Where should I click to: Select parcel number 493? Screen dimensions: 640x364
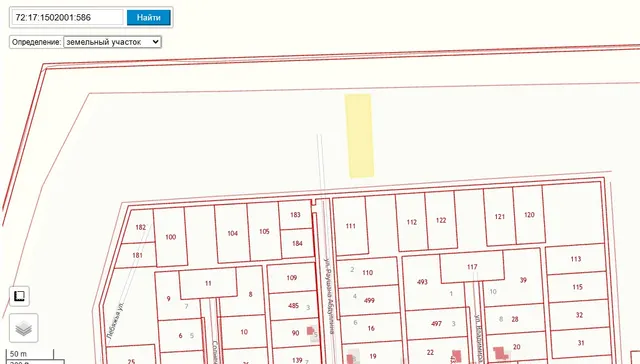pos(422,282)
